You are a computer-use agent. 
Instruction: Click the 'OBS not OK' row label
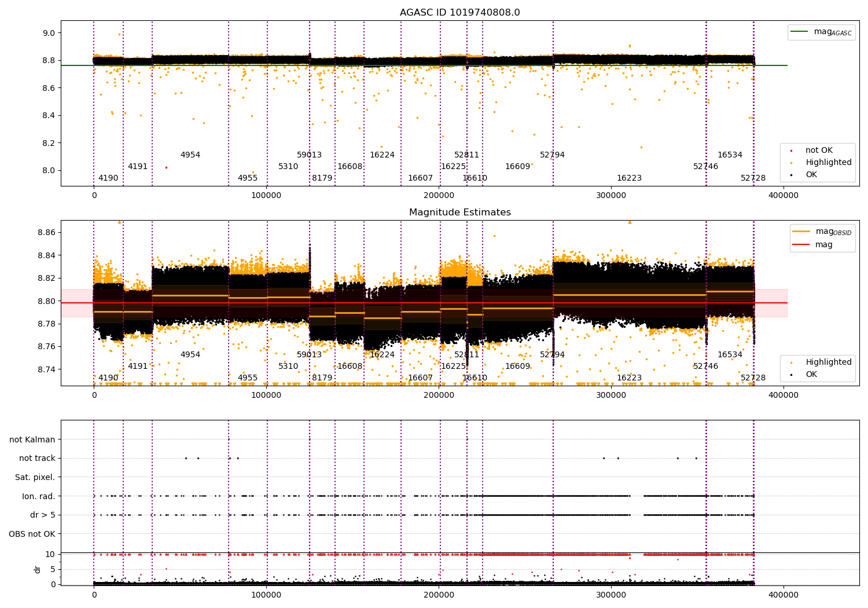tap(32, 534)
